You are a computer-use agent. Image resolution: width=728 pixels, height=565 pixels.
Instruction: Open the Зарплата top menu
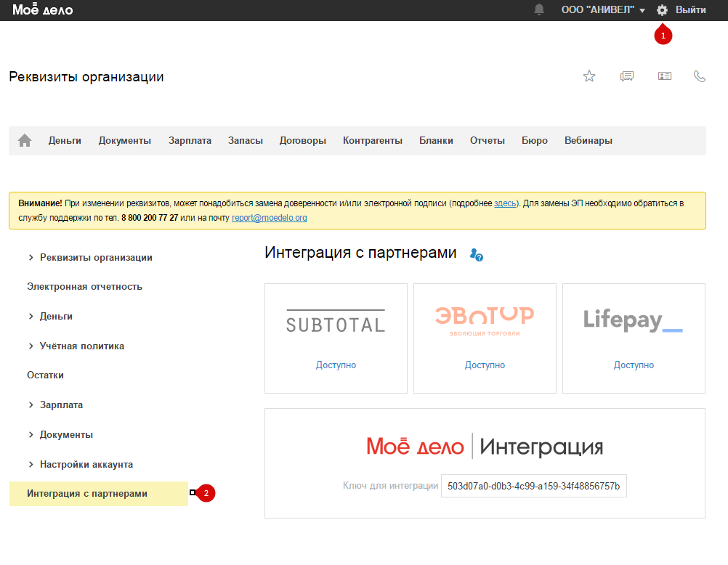190,140
